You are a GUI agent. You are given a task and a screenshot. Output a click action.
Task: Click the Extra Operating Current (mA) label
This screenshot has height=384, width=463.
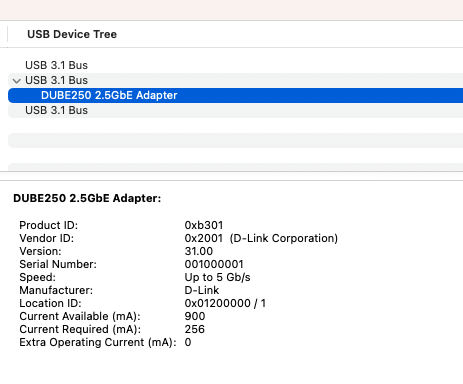98,342
